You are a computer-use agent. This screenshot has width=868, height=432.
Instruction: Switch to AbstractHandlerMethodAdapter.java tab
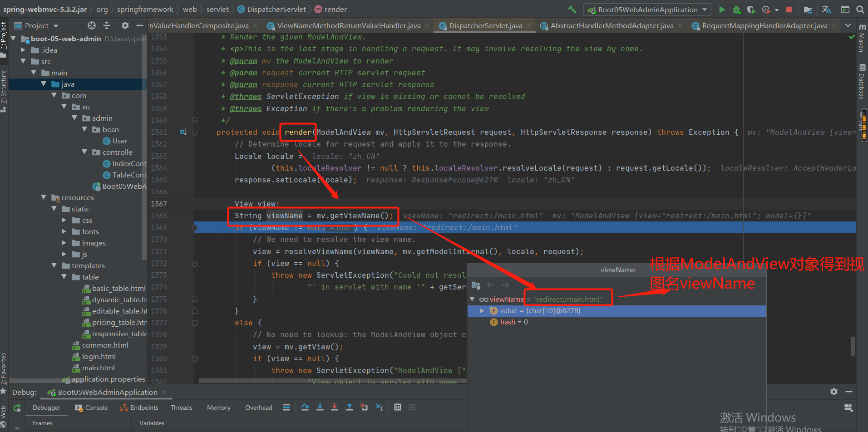point(612,26)
